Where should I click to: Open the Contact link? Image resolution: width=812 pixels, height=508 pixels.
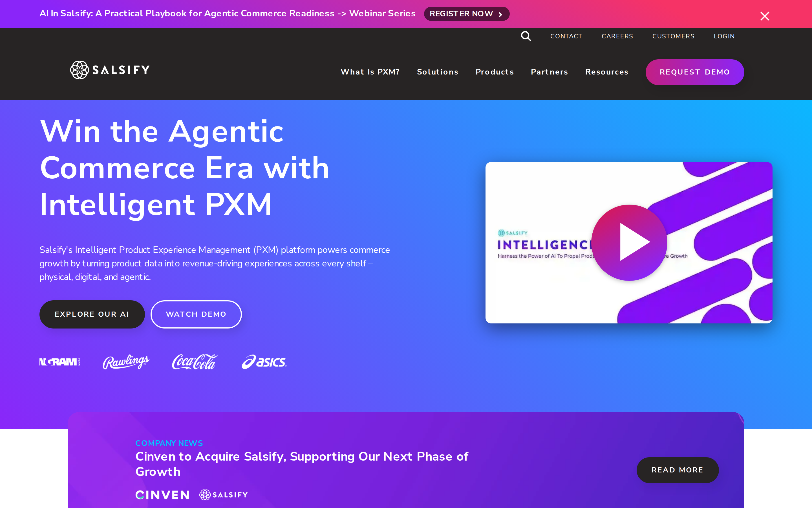click(566, 36)
